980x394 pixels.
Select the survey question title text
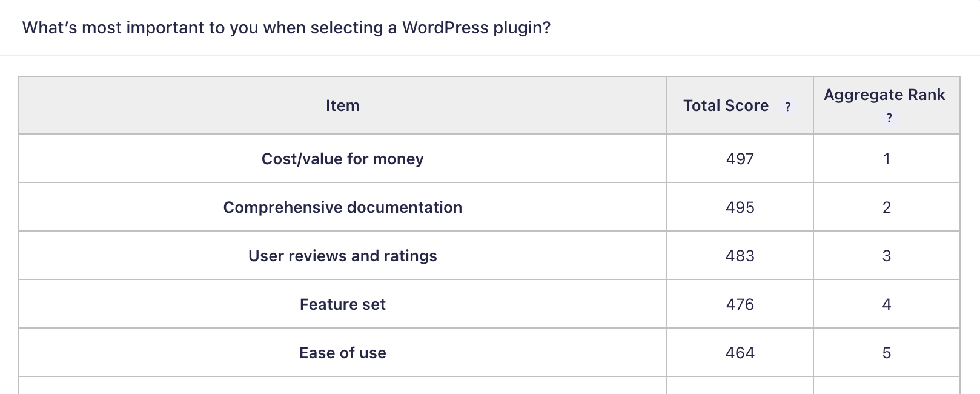(x=286, y=28)
